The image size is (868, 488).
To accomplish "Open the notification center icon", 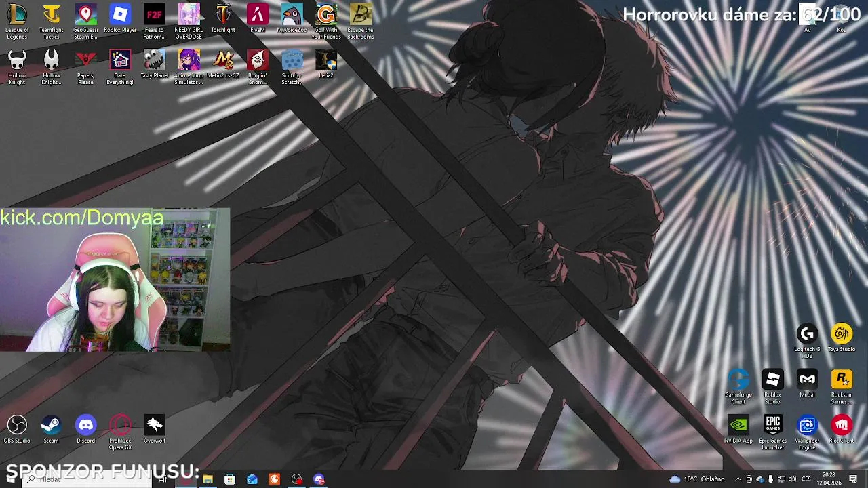I will [x=853, y=479].
